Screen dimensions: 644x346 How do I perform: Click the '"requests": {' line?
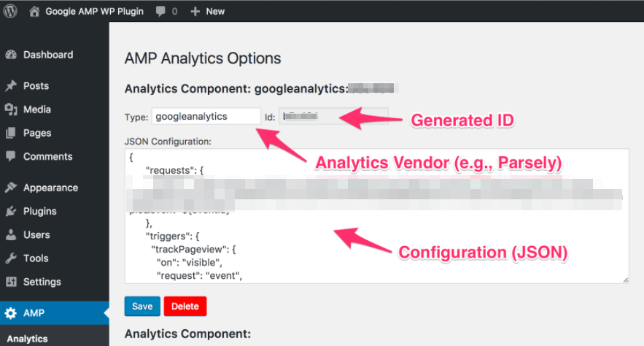point(174,171)
